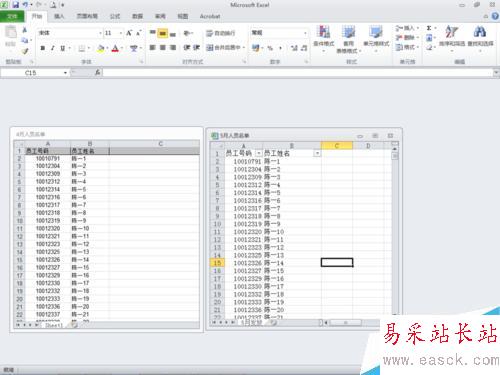The image size is (500, 375).
Task: Increase decimal places
Action: coord(294,48)
